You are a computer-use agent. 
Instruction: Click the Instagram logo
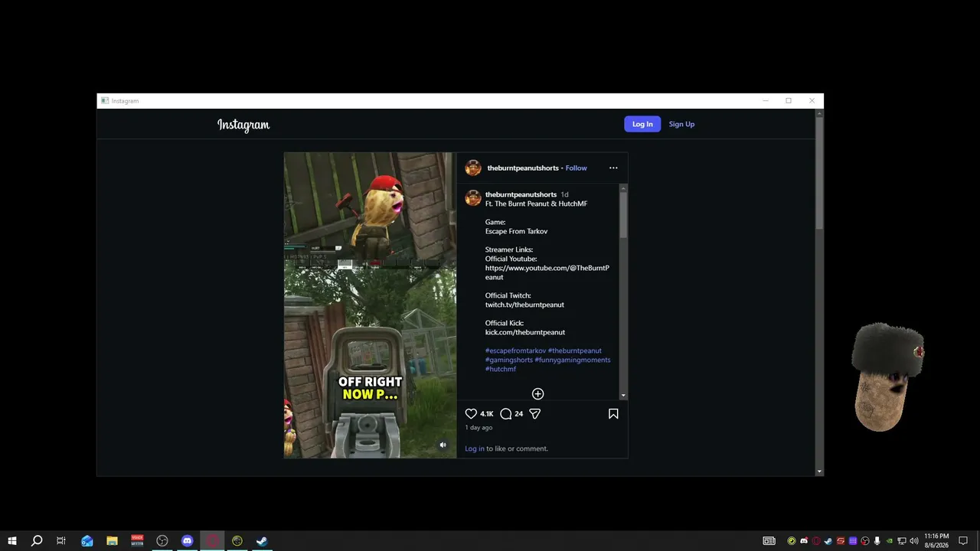(243, 125)
